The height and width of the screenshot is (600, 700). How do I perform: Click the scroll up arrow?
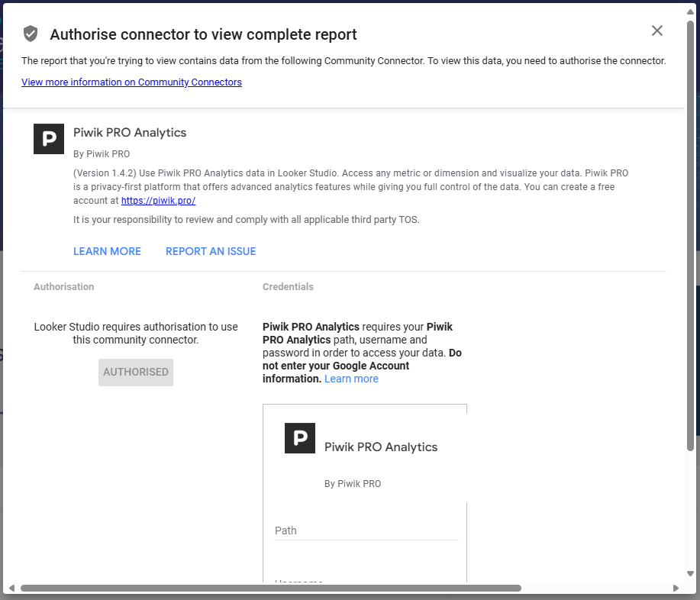(690, 11)
